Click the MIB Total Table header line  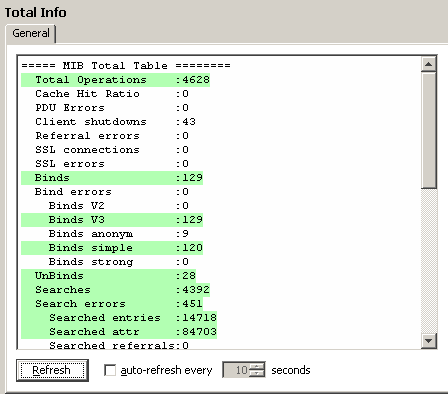click(x=126, y=66)
